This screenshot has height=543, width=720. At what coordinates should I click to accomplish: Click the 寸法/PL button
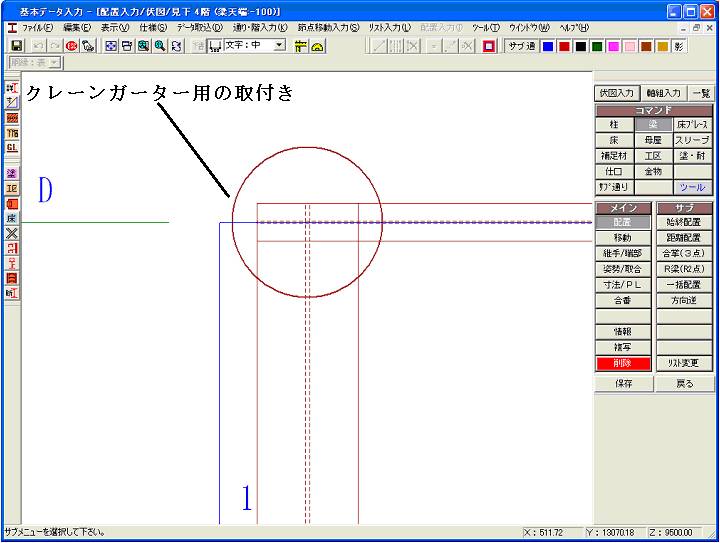[623, 285]
